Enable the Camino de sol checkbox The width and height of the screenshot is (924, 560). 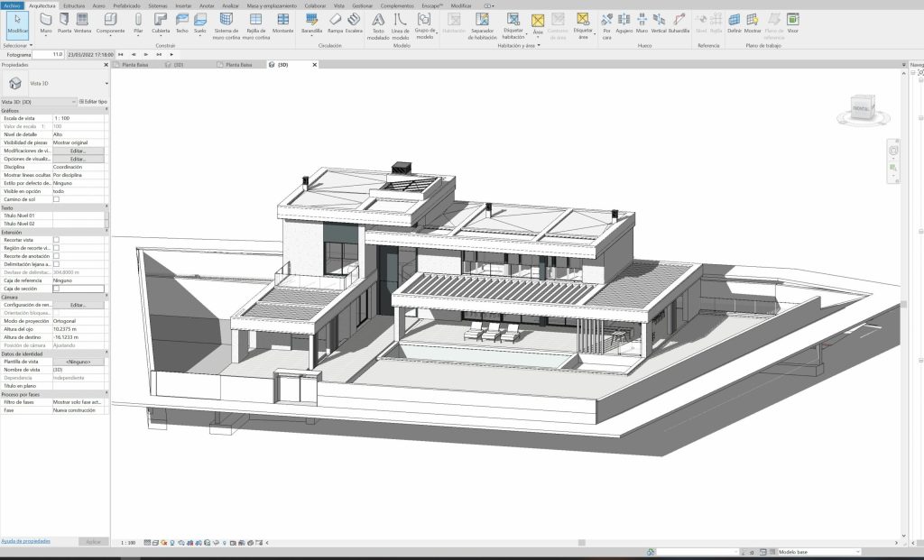coord(56,199)
